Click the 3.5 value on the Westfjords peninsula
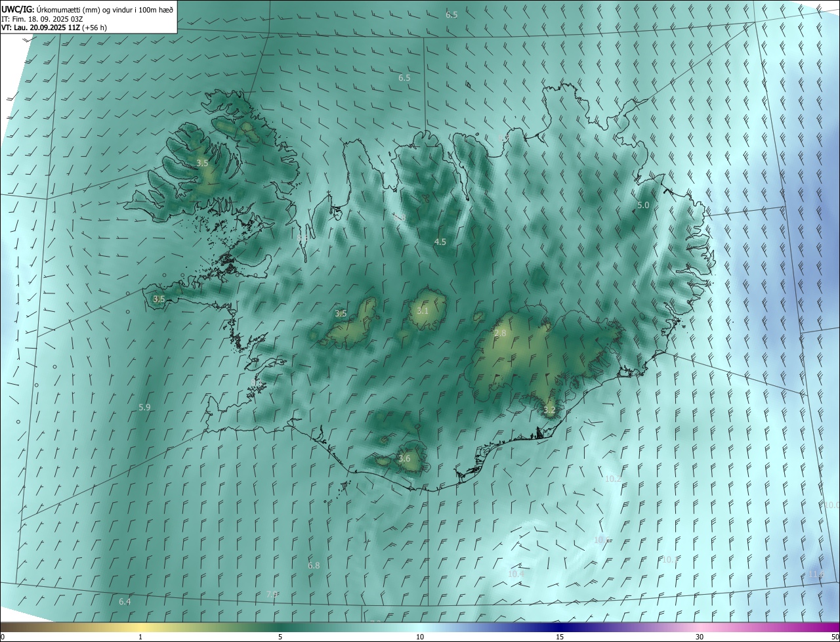840x642 pixels. 202,163
